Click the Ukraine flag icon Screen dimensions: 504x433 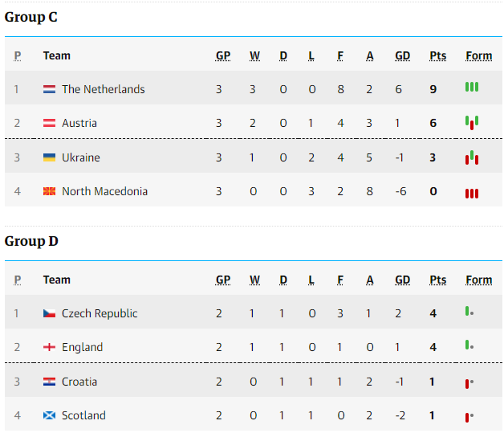[x=49, y=157]
